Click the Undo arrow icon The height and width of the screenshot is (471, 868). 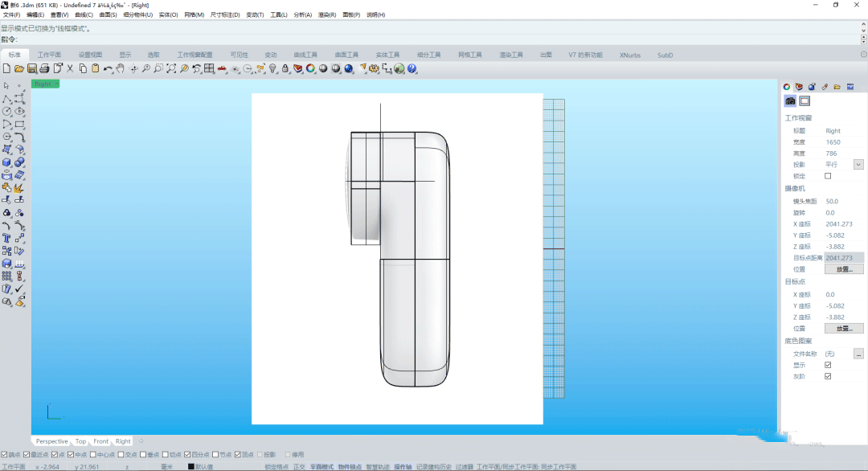(108, 69)
